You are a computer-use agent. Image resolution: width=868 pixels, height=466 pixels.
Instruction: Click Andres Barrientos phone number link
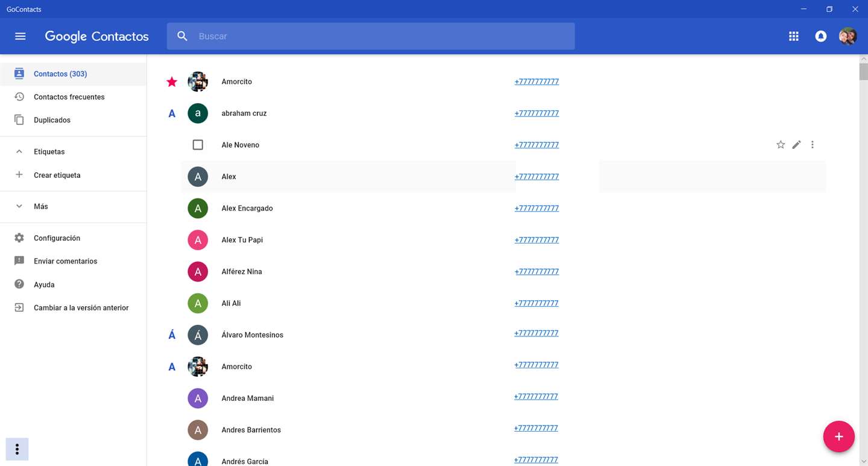click(536, 428)
